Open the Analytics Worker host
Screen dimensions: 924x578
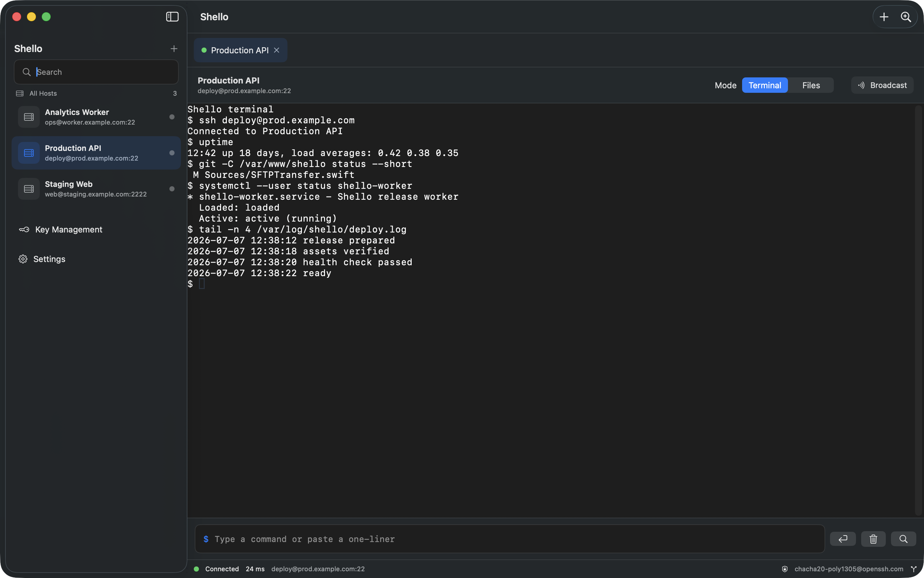pyautogui.click(x=96, y=117)
